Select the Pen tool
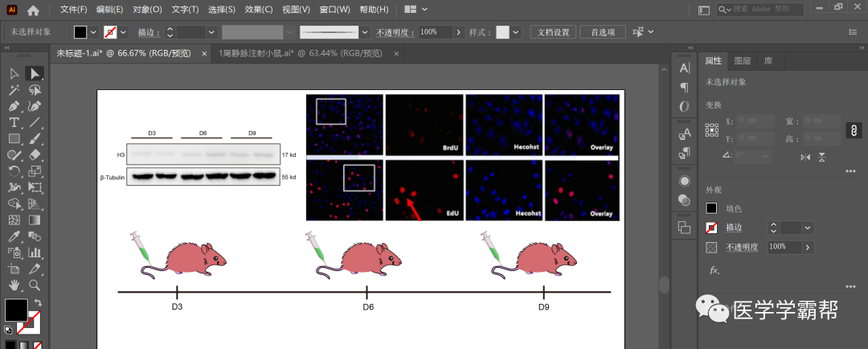This screenshot has height=349, width=868. 14,106
